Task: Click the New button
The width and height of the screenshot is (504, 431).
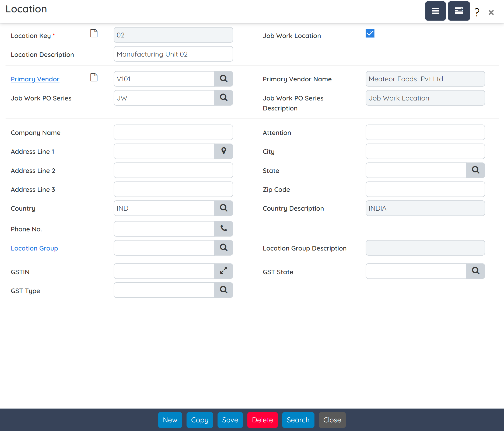Action: click(x=170, y=420)
